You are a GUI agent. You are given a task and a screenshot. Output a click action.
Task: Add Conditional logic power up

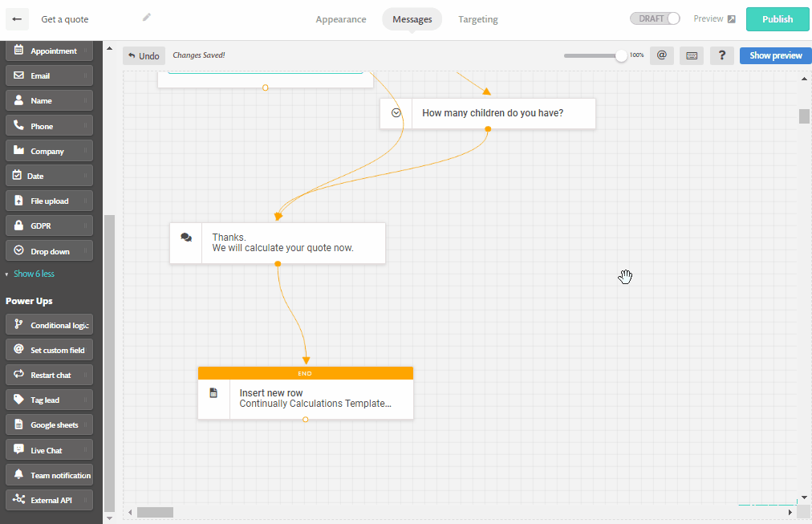pyautogui.click(x=49, y=325)
